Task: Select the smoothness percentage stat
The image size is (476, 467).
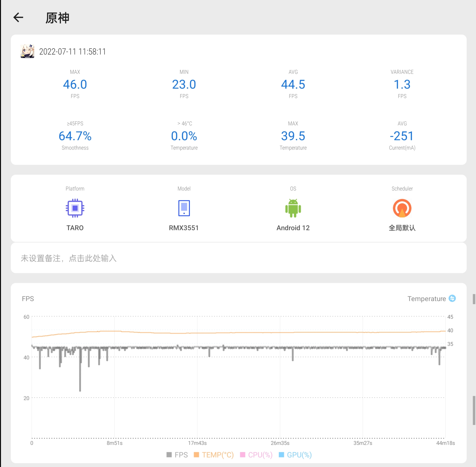Action: coord(75,136)
